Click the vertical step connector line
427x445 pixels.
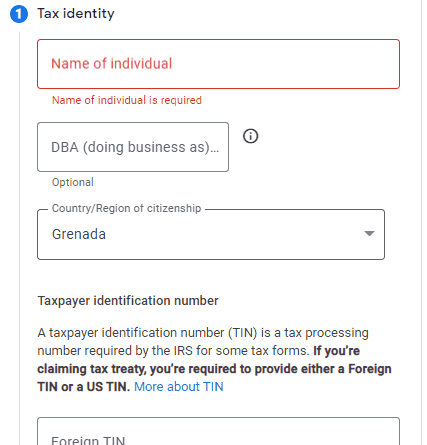(19, 238)
